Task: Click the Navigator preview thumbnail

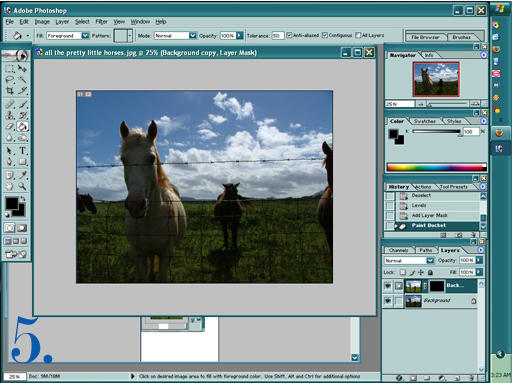Action: pyautogui.click(x=436, y=79)
